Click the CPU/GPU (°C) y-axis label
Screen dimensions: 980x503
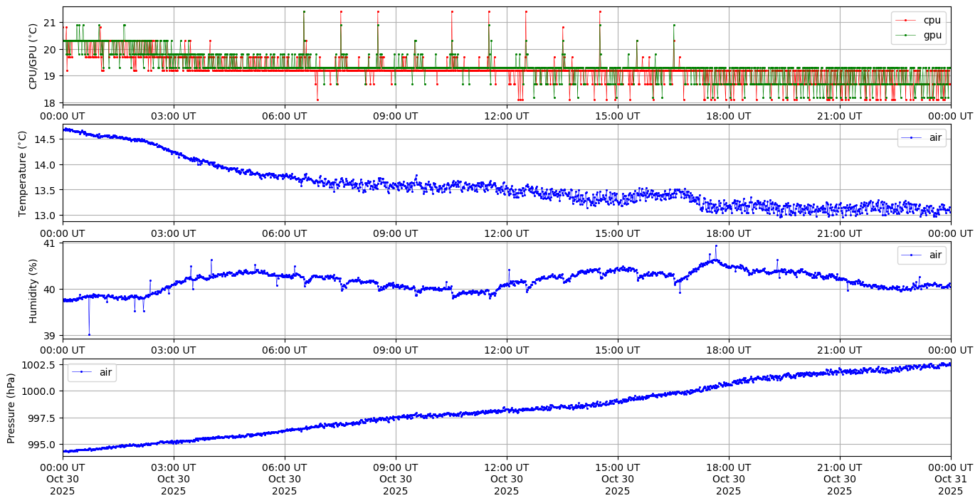pos(33,56)
